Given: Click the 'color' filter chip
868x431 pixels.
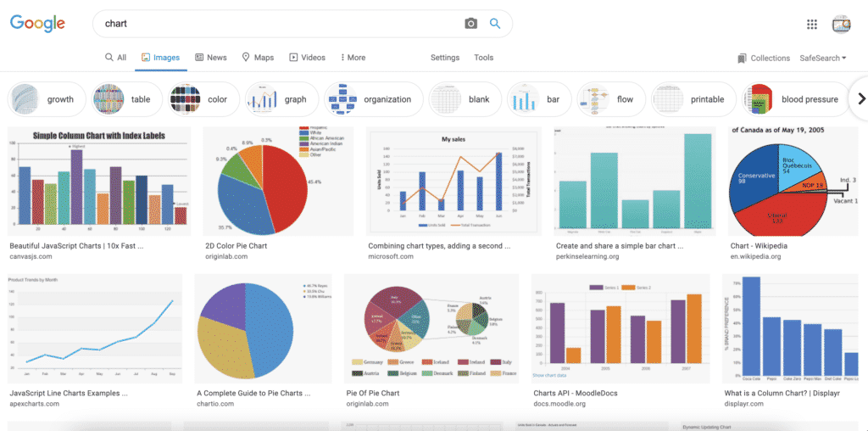Looking at the screenshot, I should [x=203, y=99].
